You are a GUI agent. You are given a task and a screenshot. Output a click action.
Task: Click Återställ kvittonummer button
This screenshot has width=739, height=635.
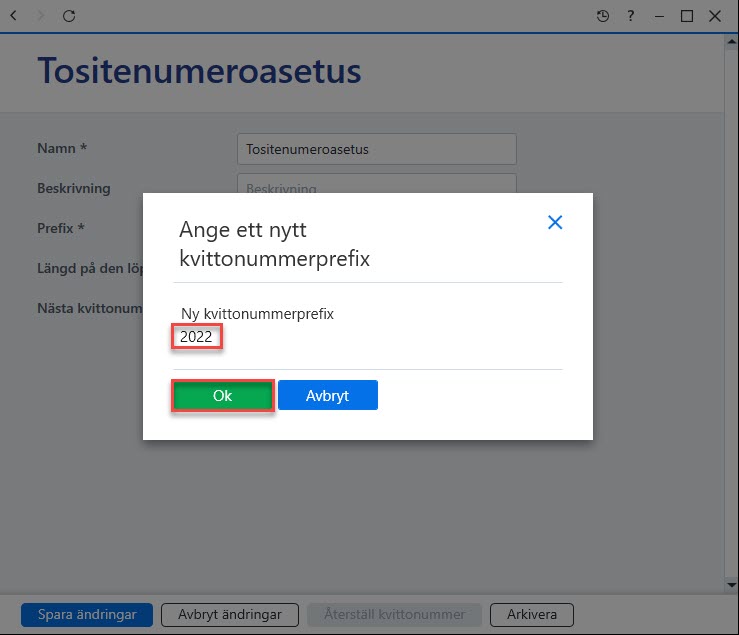coord(394,615)
